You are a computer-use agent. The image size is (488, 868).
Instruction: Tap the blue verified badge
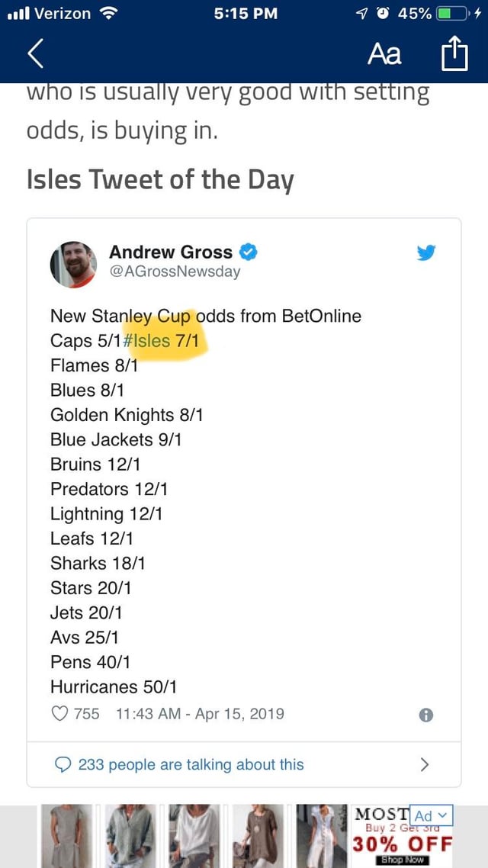pyautogui.click(x=249, y=252)
